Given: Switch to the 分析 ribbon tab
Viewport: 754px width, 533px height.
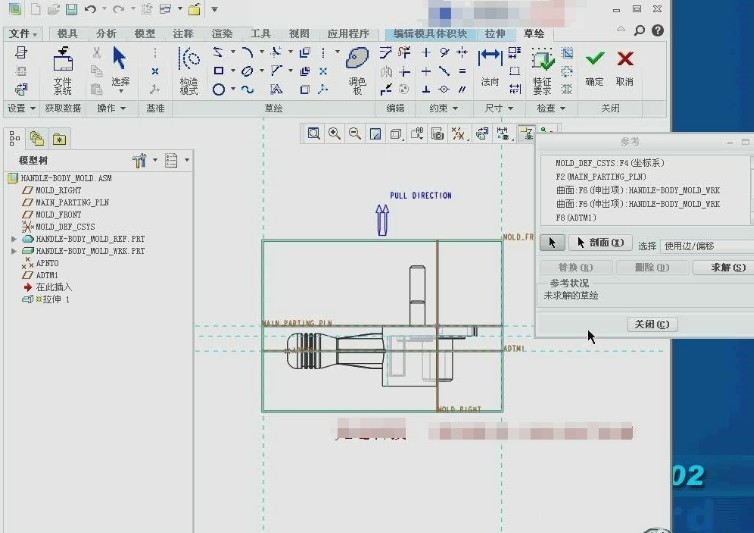Looking at the screenshot, I should pos(106,34).
